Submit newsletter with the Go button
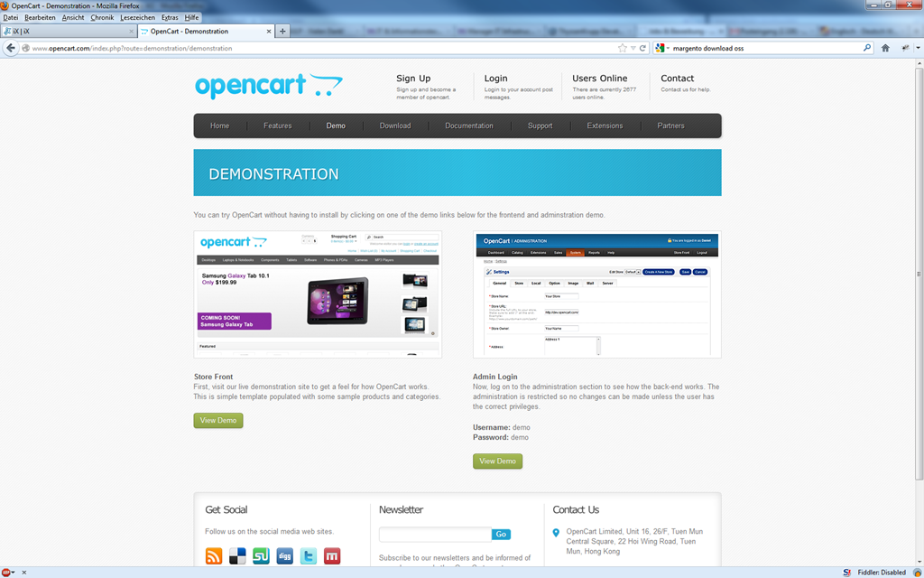The height and width of the screenshot is (578, 924). point(501,535)
